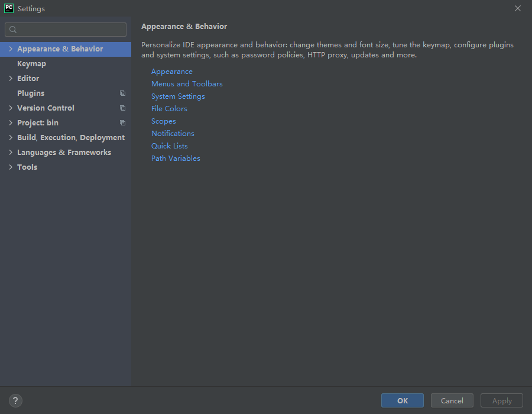
Task: Expand the Appearance & Behavior tree node
Action: tap(11, 49)
